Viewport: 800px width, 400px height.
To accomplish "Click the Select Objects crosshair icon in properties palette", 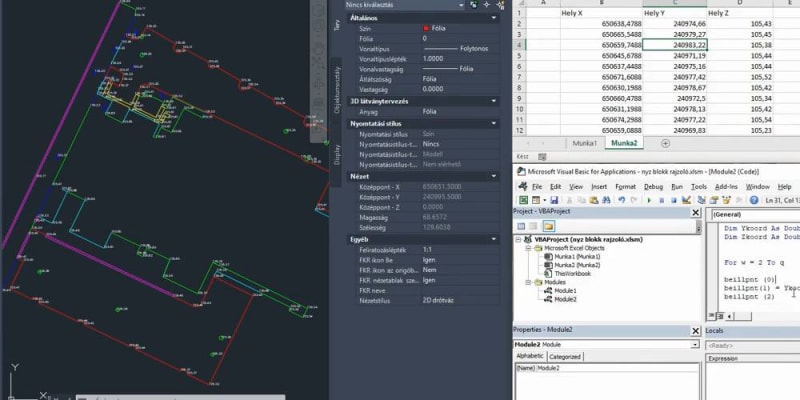I will tap(487, 5).
